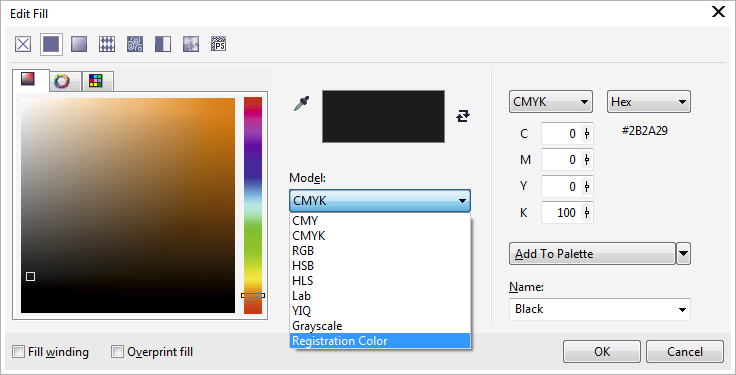Select the Texture fill icon
Image resolution: width=736 pixels, height=375 pixels.
pyautogui.click(x=191, y=45)
